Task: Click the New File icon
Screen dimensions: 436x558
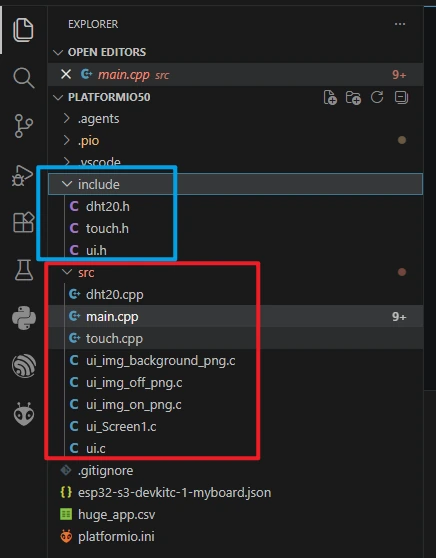Action: click(330, 98)
